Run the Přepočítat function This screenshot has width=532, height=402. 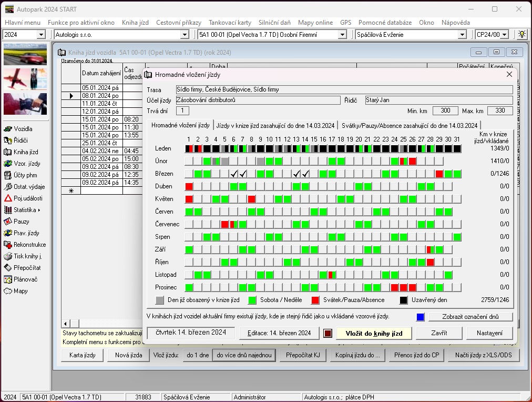(x=23, y=267)
